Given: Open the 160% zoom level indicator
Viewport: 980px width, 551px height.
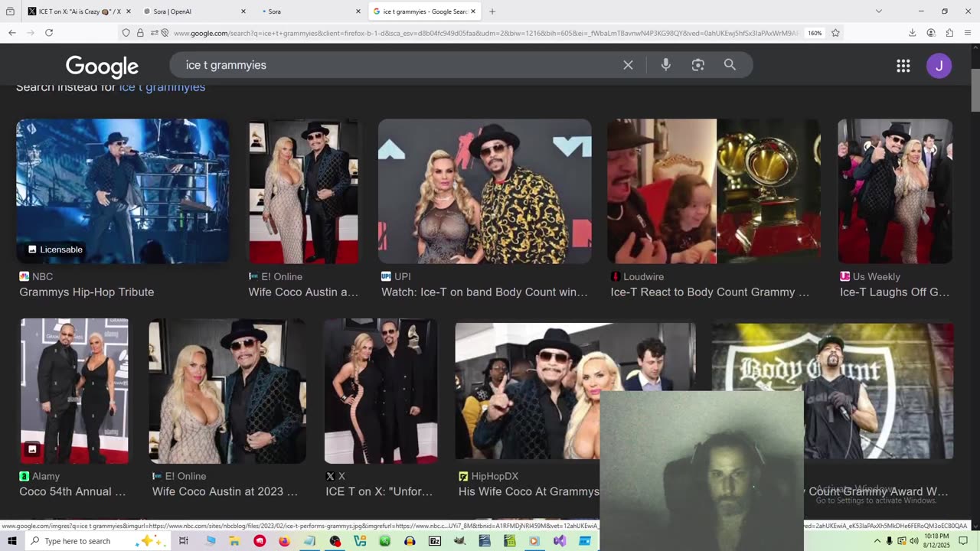Looking at the screenshot, I should [815, 33].
